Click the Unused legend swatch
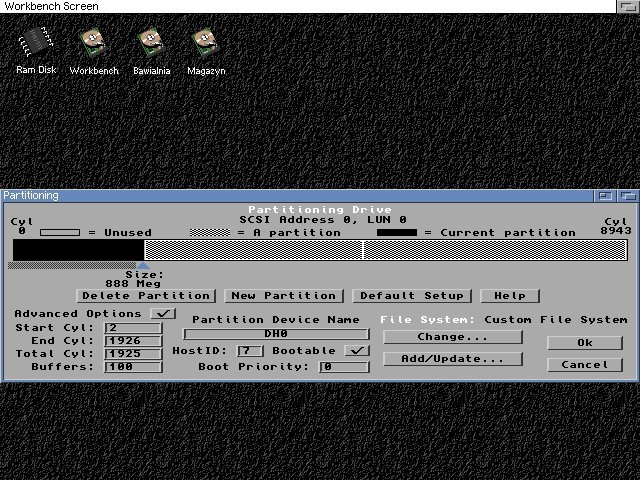Image resolution: width=640 pixels, height=480 pixels. [x=60, y=233]
